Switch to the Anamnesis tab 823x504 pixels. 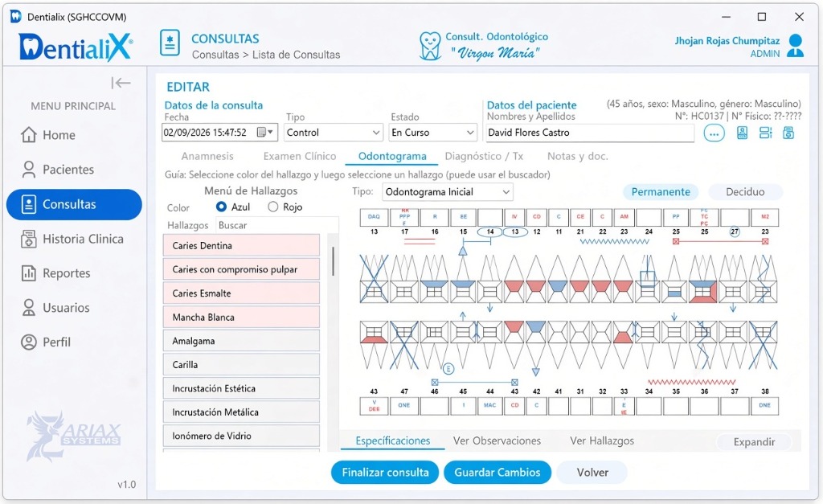(x=207, y=156)
